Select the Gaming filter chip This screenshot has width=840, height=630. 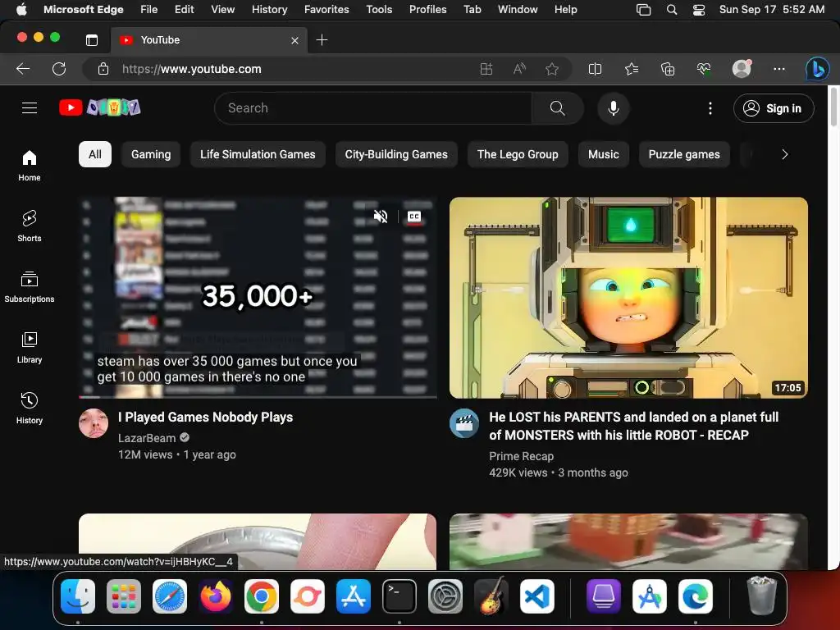click(151, 154)
